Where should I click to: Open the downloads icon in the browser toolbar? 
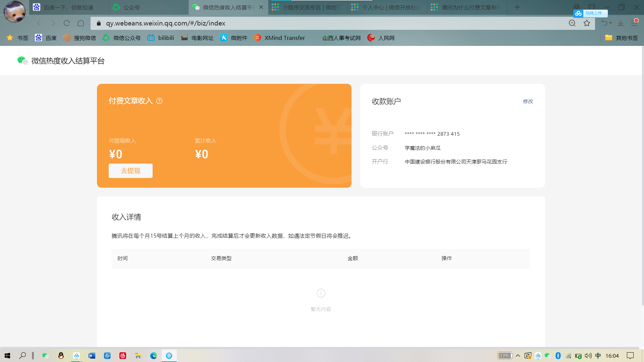(x=621, y=23)
